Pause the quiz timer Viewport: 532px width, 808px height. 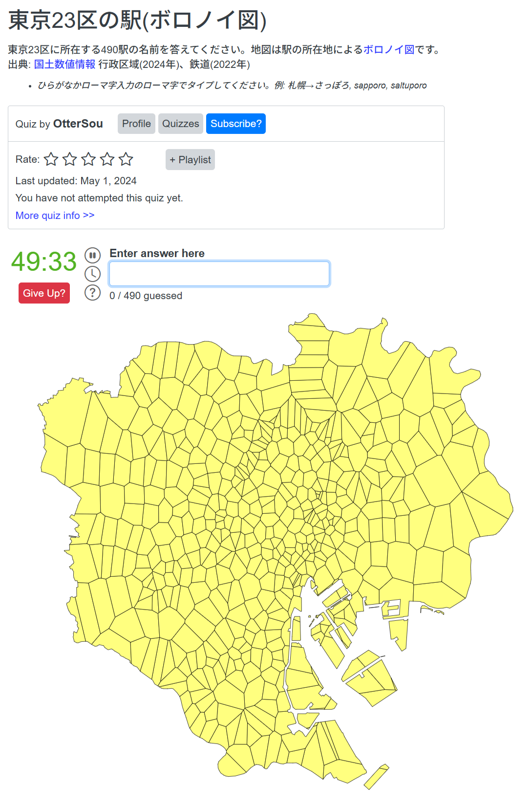tap(92, 255)
